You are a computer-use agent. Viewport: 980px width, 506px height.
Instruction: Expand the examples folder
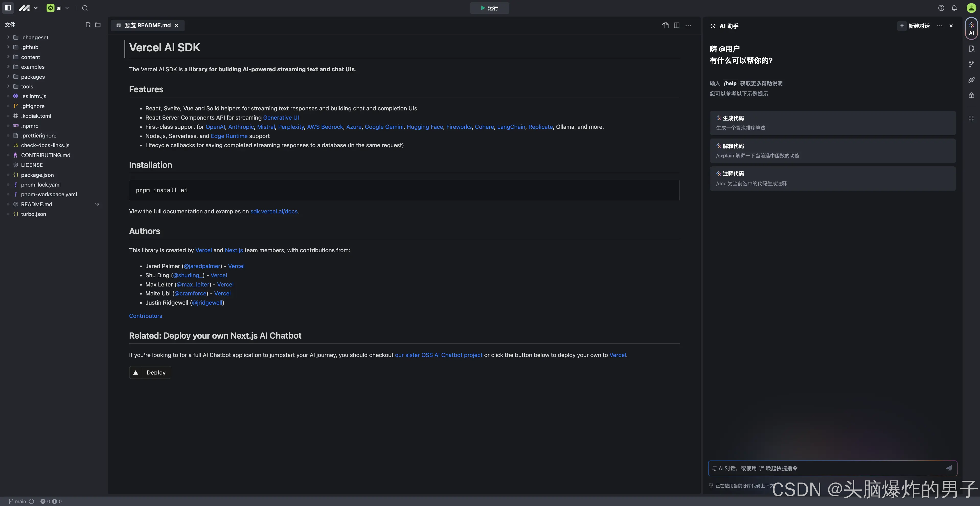pyautogui.click(x=33, y=67)
